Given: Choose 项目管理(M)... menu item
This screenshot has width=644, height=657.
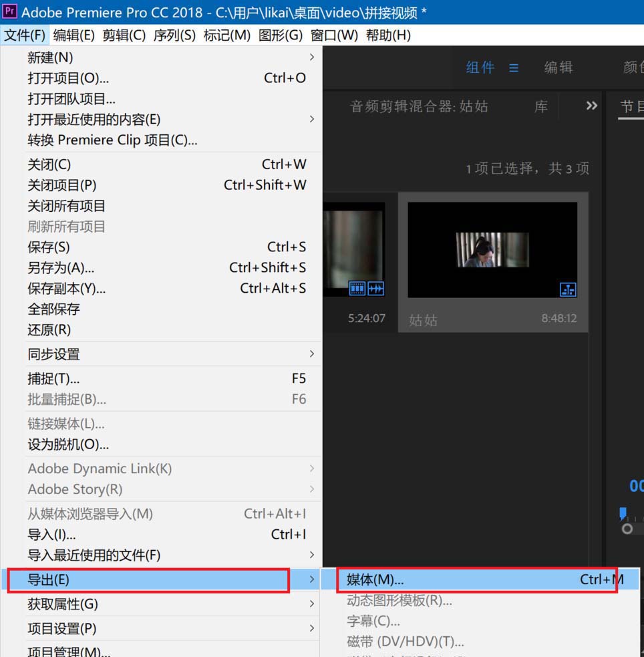Looking at the screenshot, I should point(162,650).
